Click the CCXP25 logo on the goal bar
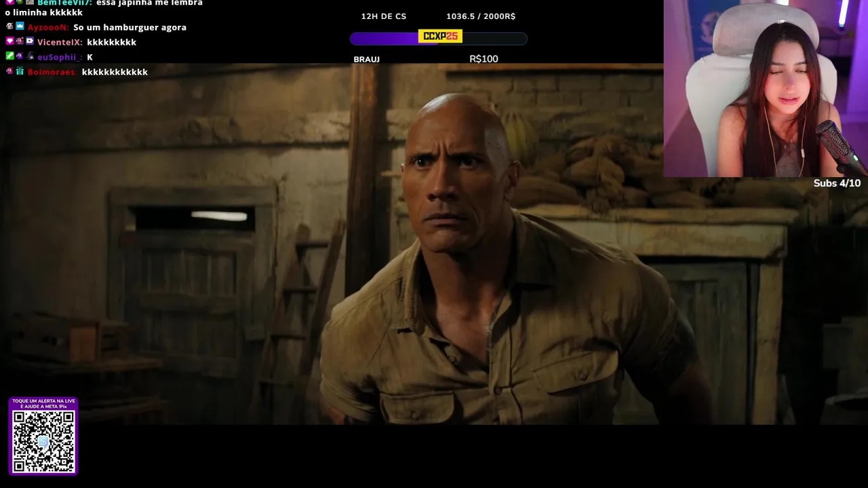868x488 pixels. pyautogui.click(x=440, y=36)
